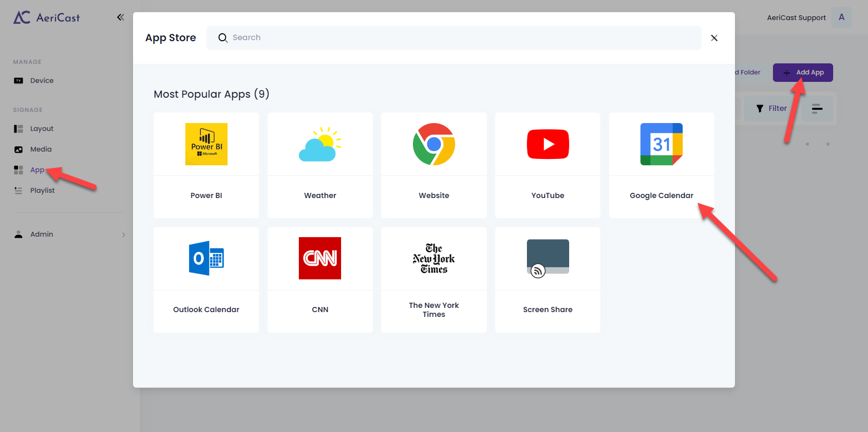Click the App sidebar grid icon

pyautogui.click(x=18, y=170)
